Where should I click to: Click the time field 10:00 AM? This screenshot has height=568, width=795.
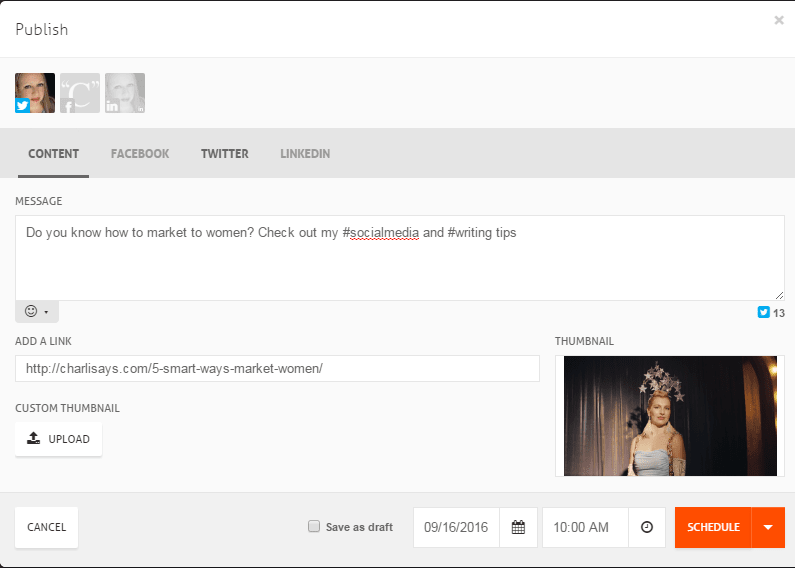586,527
